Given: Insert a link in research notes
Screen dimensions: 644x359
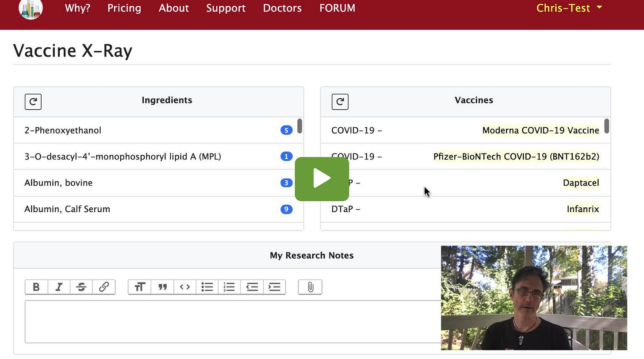Looking at the screenshot, I should (104, 287).
